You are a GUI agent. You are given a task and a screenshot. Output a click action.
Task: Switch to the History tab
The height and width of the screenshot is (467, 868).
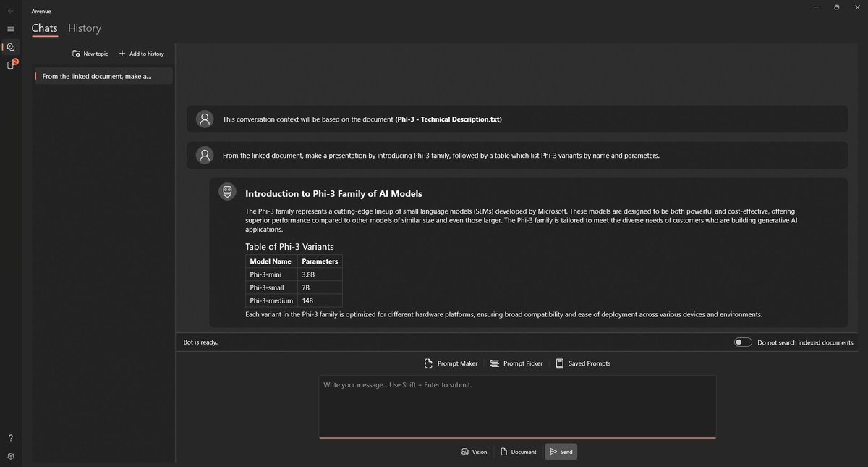85,28
